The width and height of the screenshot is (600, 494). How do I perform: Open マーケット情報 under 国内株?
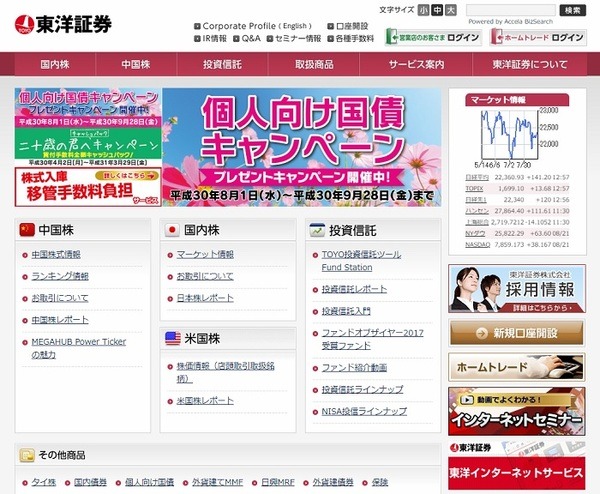[205, 254]
